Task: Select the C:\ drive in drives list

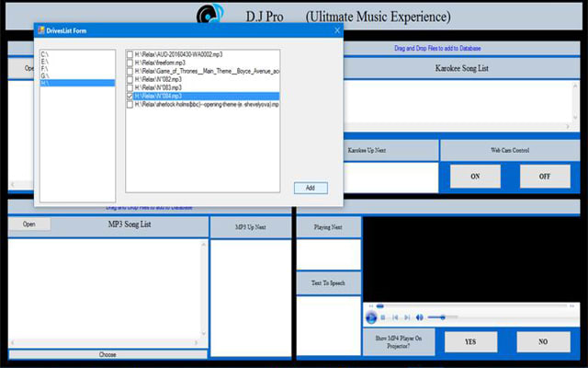Action: pos(77,55)
